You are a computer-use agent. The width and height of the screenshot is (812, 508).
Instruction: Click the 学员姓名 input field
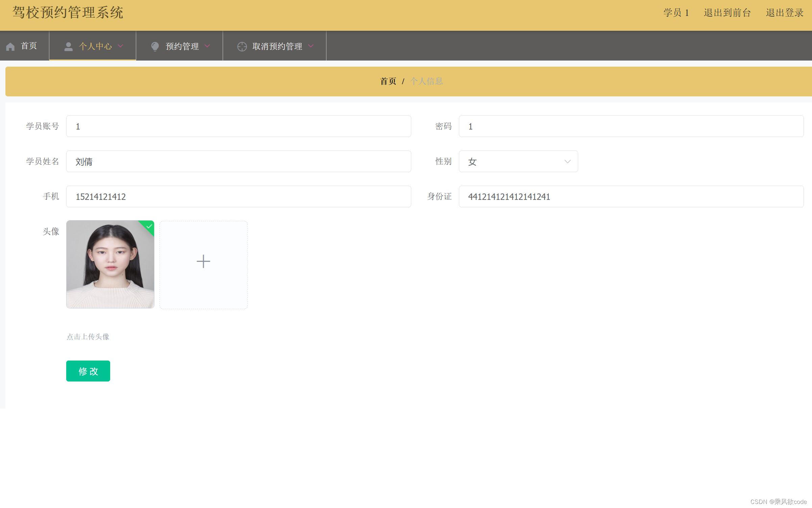pos(239,162)
